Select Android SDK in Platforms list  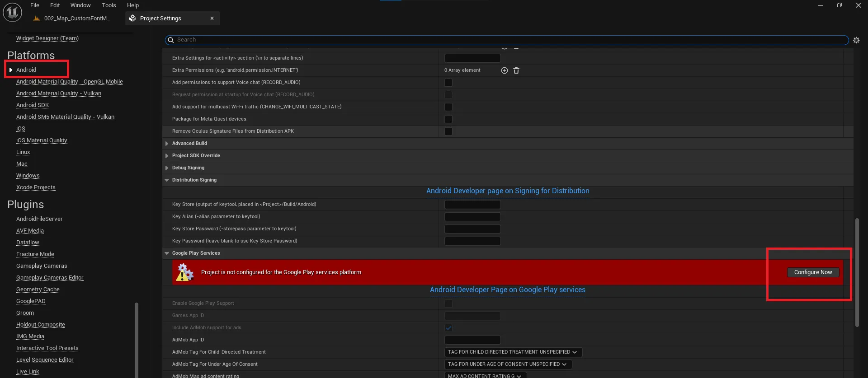tap(33, 105)
